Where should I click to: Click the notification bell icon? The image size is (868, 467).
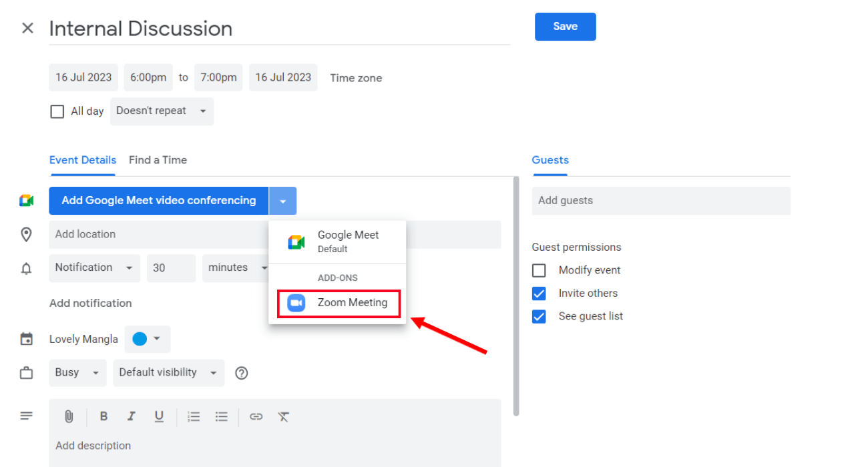pyautogui.click(x=27, y=269)
